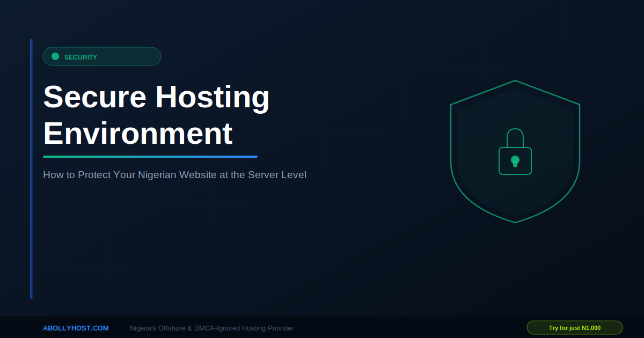
Task: Open the footer bar menu area
Action: pos(322,328)
